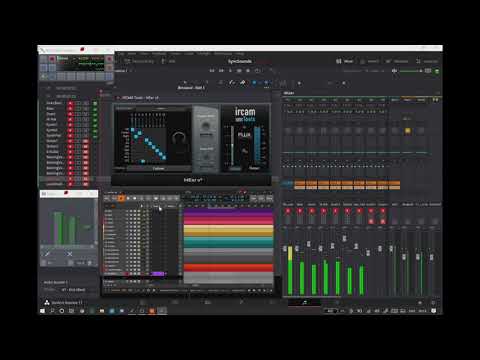Arm record on the Hi Hat track header
Screen dimensions: 480x360
click(70, 119)
